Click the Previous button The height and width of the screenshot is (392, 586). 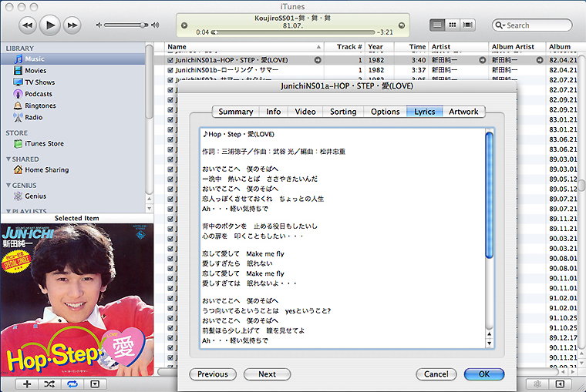(213, 374)
